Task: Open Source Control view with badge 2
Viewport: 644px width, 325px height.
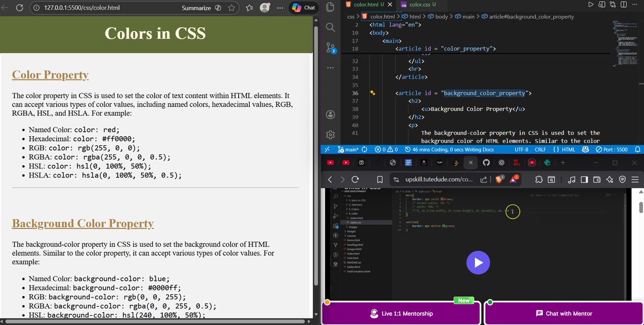Action: click(331, 48)
